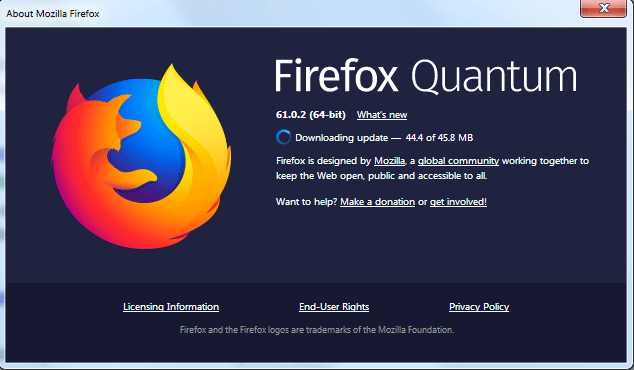Click the About Mozilla Firefox window title

[x=53, y=14]
